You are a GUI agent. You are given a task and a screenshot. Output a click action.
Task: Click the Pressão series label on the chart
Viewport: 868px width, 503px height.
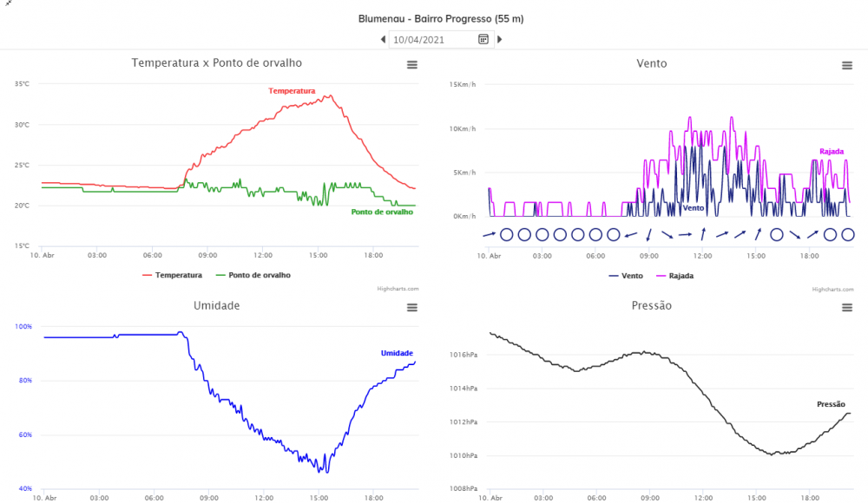[x=831, y=404]
